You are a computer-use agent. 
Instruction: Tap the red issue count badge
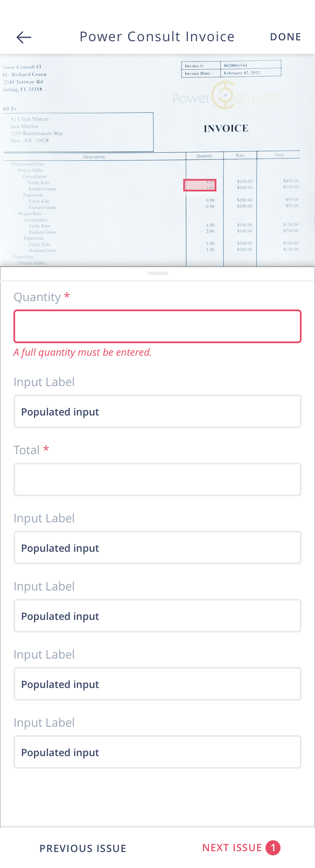pos(273,848)
